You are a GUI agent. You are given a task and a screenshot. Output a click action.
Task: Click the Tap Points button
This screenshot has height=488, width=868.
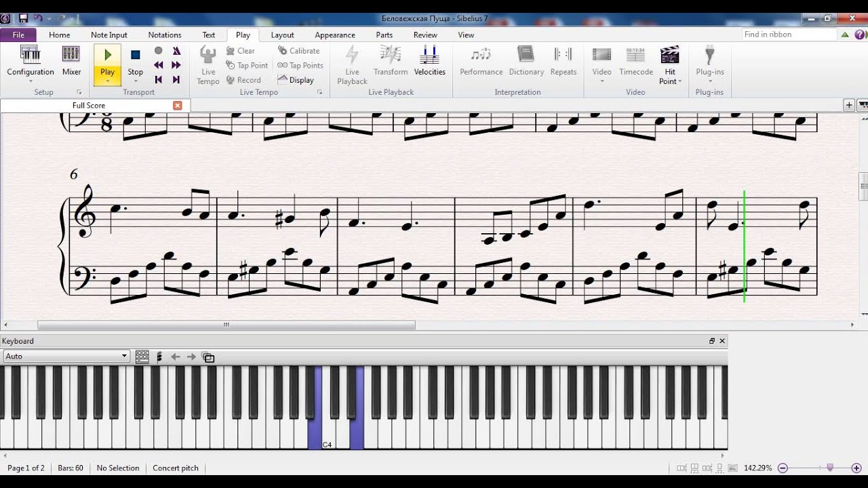[x=300, y=65]
